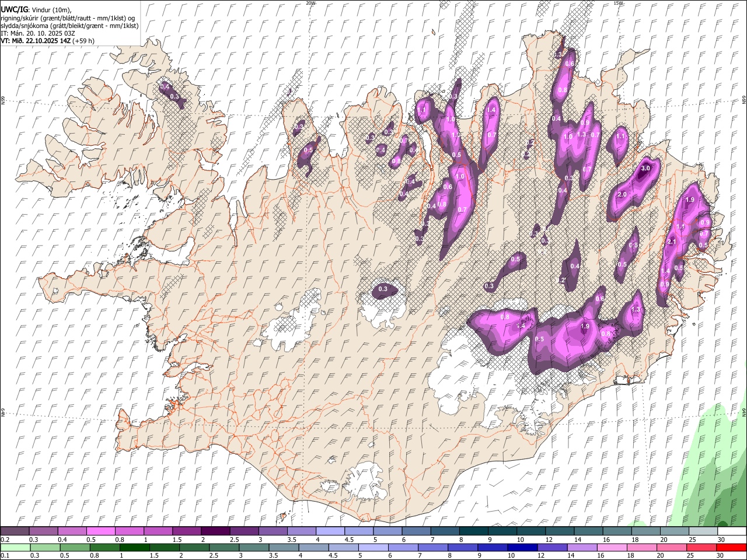
Task: Click the '20W' longitude label
Action: pos(310,3)
